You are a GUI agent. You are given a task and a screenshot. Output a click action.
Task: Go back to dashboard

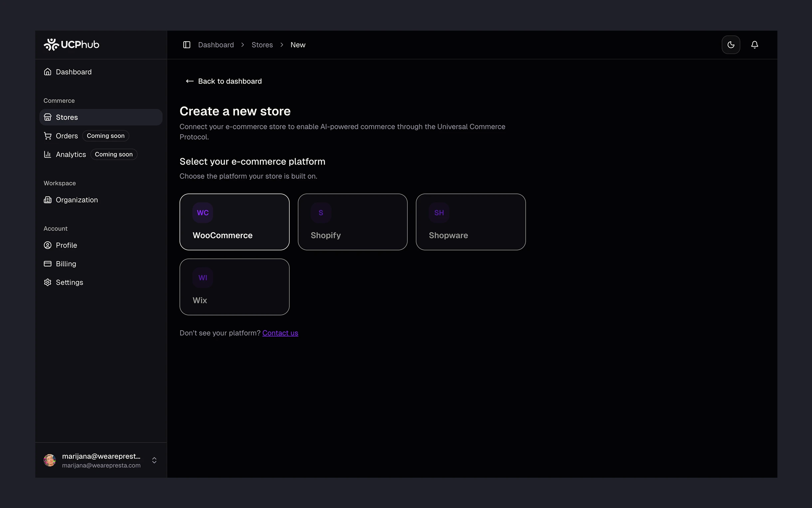point(224,81)
